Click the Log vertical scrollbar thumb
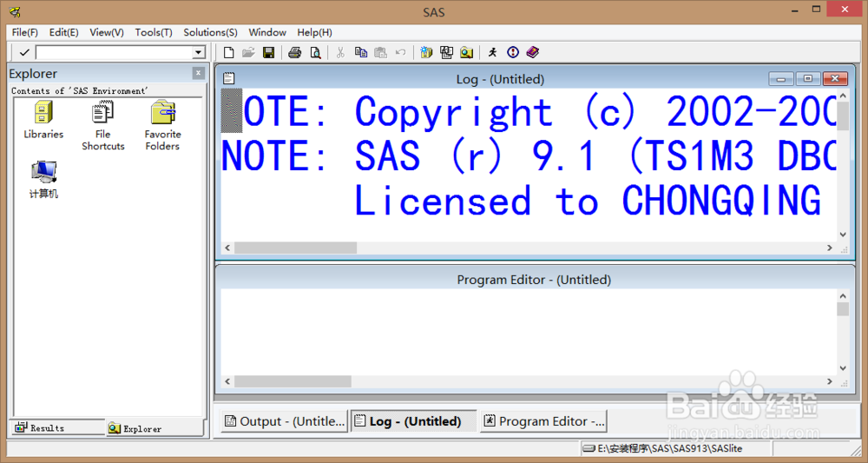Image resolution: width=868 pixels, height=463 pixels. tap(843, 116)
